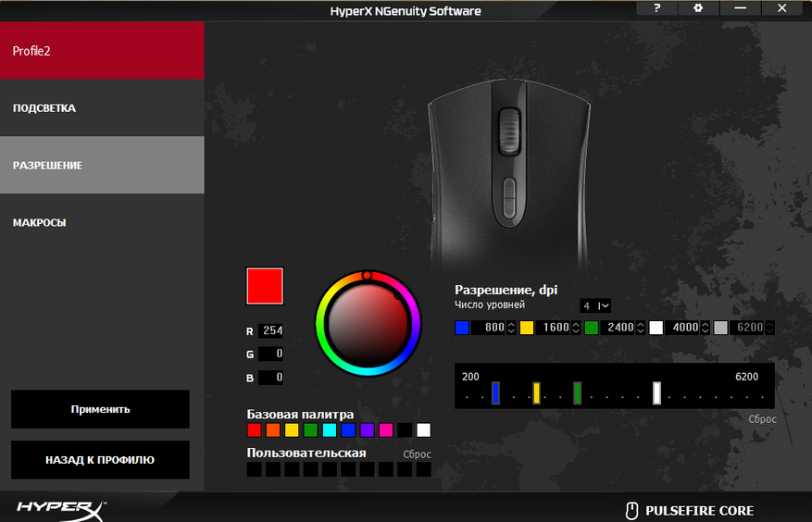Edit the R value field
The width and height of the screenshot is (812, 522).
coord(270,330)
